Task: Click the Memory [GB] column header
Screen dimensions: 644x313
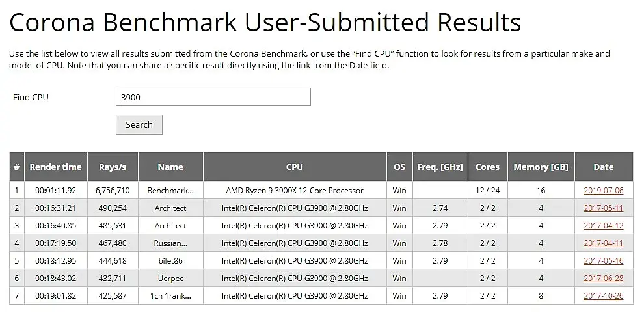Action: [541, 167]
